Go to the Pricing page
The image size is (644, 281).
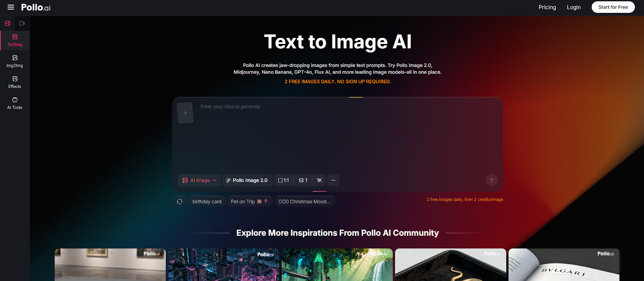point(547,7)
